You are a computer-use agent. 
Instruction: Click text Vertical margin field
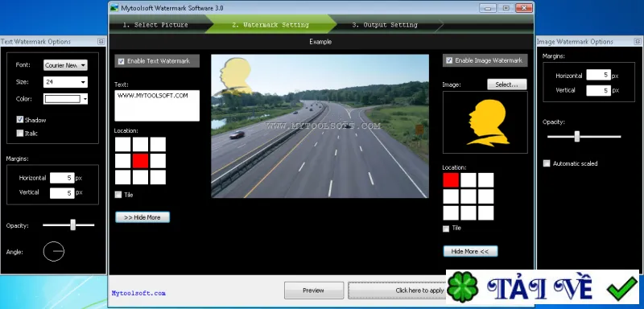tap(62, 193)
